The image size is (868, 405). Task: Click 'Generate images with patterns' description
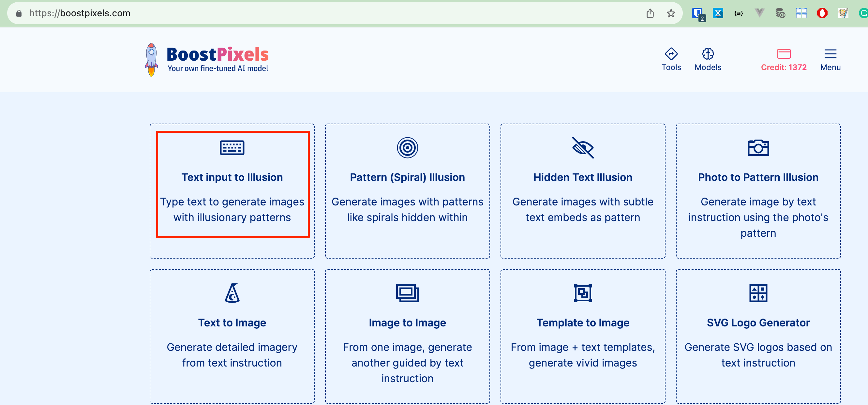[x=407, y=202]
